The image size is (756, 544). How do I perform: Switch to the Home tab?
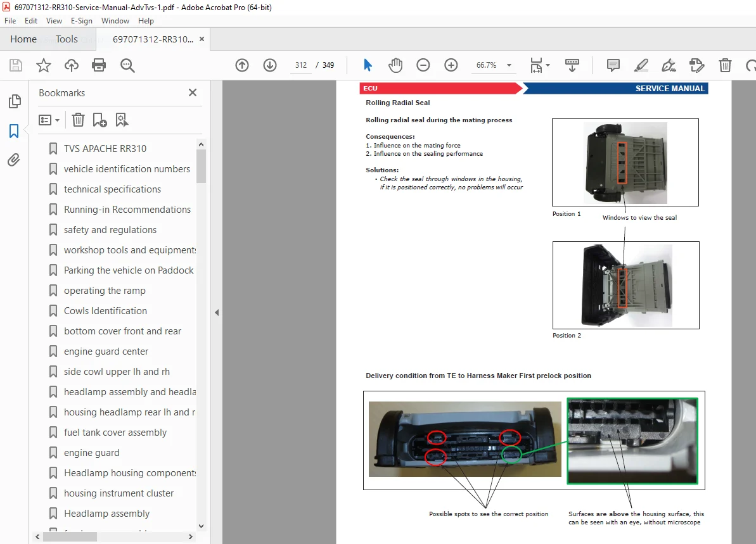click(x=23, y=39)
